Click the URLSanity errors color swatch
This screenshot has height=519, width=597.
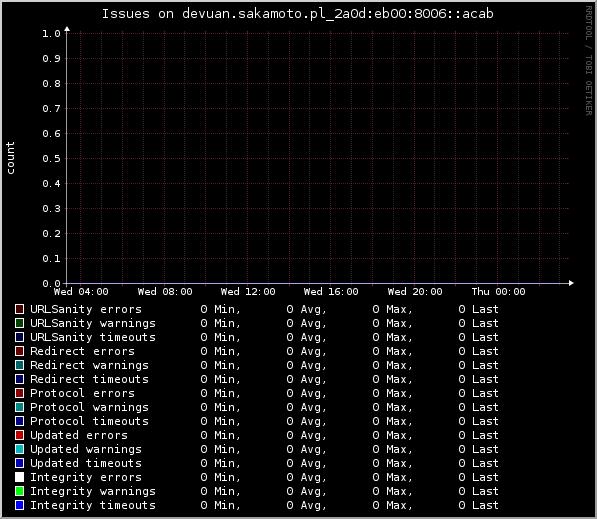[19, 309]
